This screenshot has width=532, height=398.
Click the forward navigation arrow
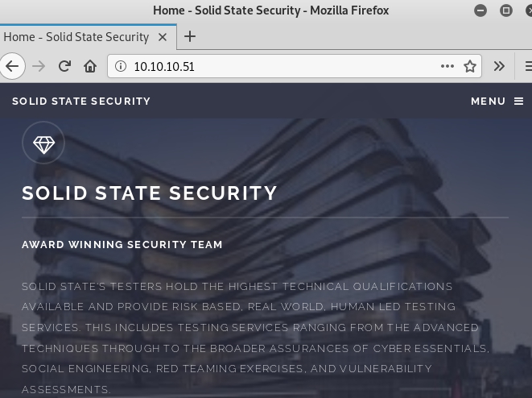click(39, 66)
